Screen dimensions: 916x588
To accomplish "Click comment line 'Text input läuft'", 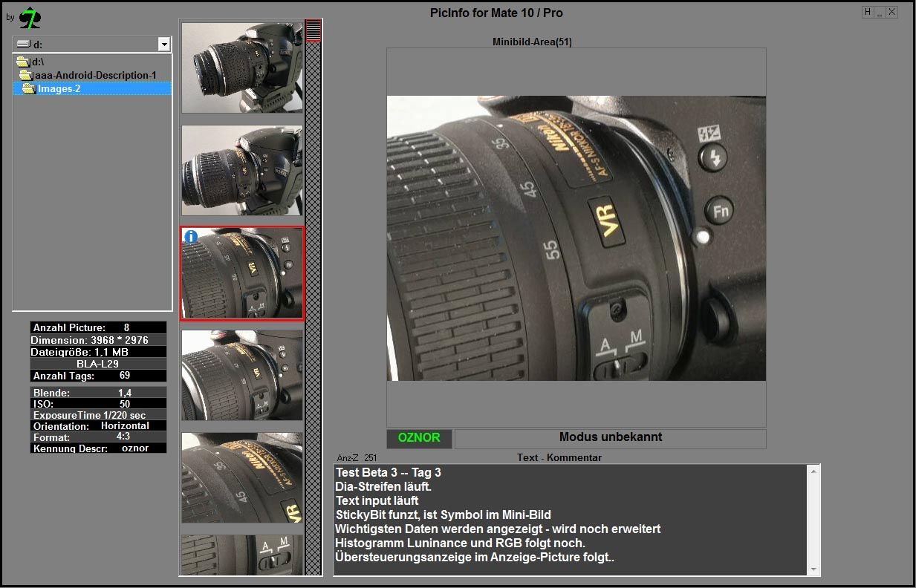I will 377,500.
